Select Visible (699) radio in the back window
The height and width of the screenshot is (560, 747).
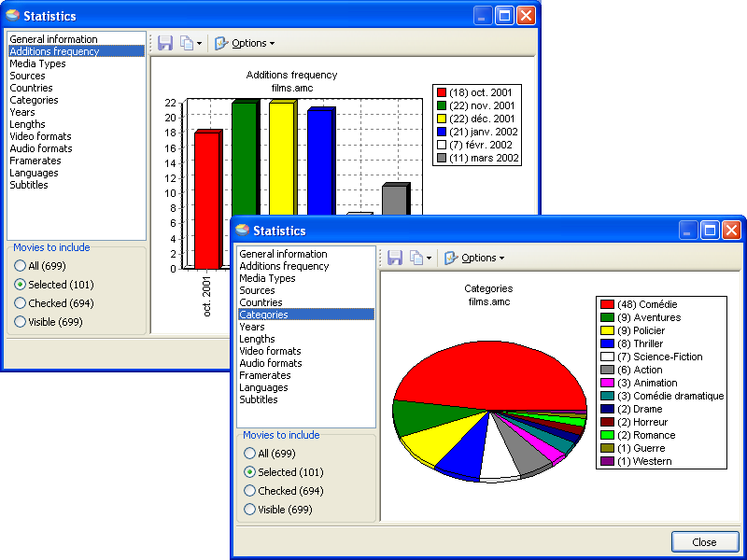click(x=21, y=322)
